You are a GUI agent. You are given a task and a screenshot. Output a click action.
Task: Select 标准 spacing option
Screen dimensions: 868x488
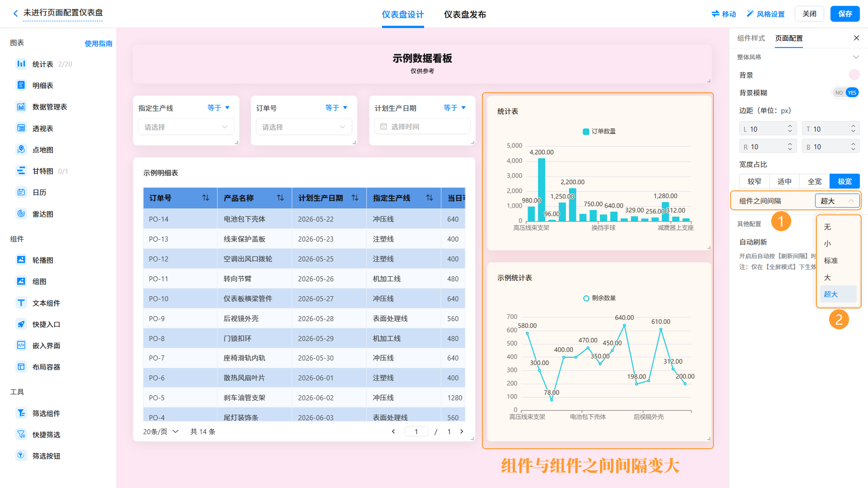838,261
